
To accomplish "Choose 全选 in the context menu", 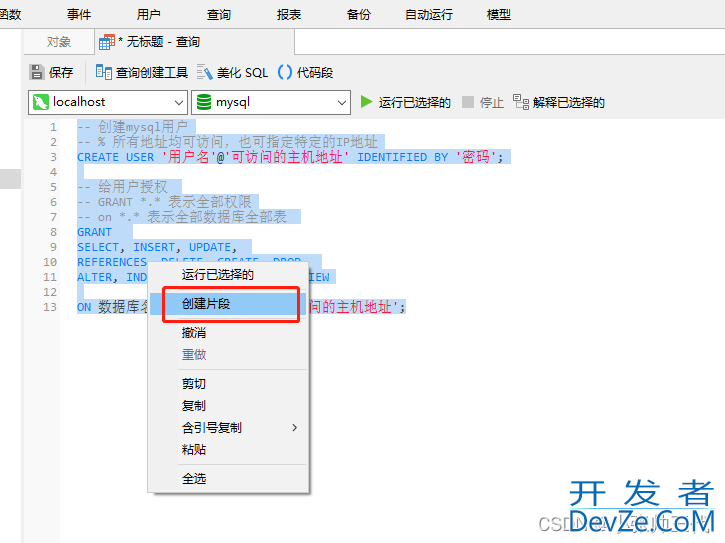I will [228, 479].
